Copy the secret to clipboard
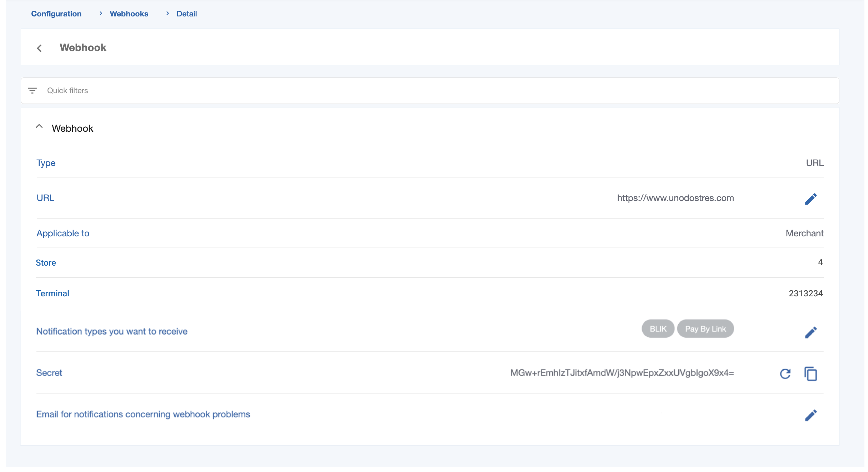The width and height of the screenshot is (868, 472). tap(810, 374)
